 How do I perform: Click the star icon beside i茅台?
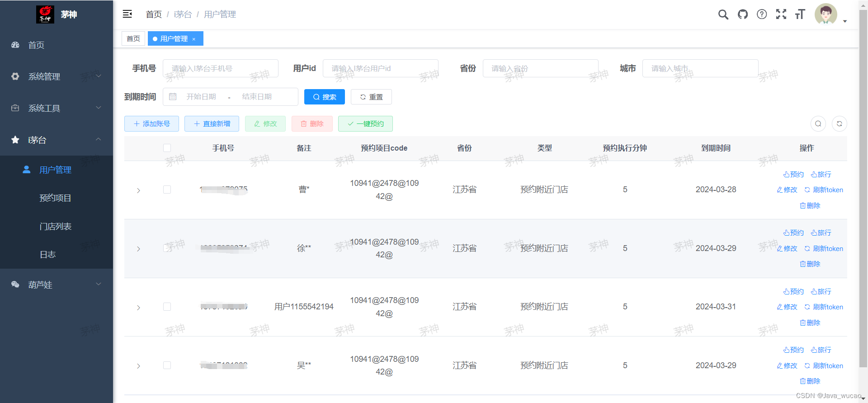15,140
